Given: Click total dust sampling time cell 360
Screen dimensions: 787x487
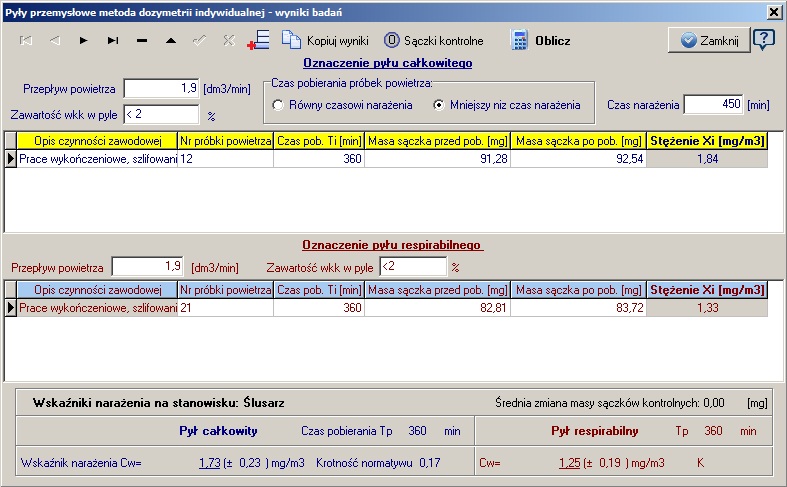Looking at the screenshot, I should click(x=319, y=159).
